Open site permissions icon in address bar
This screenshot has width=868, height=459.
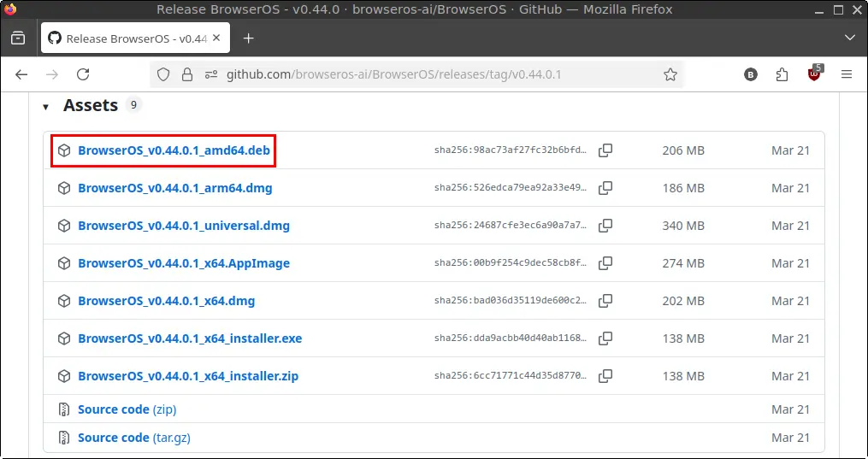tap(211, 74)
